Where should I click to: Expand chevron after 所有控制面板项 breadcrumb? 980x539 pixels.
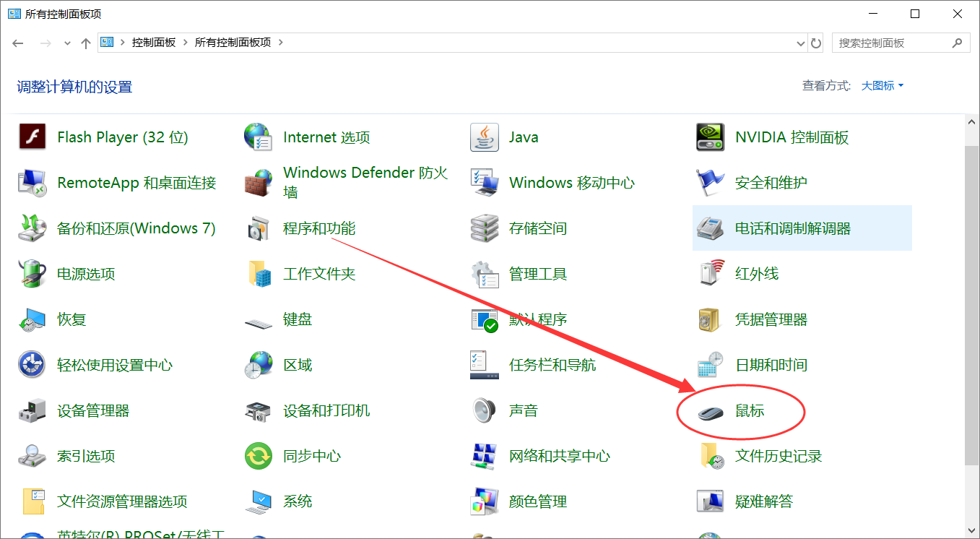[281, 43]
